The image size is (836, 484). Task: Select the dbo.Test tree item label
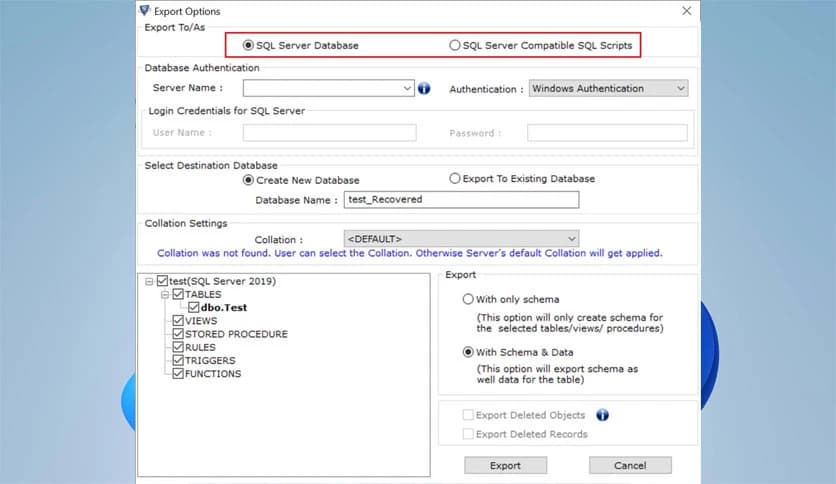click(224, 308)
